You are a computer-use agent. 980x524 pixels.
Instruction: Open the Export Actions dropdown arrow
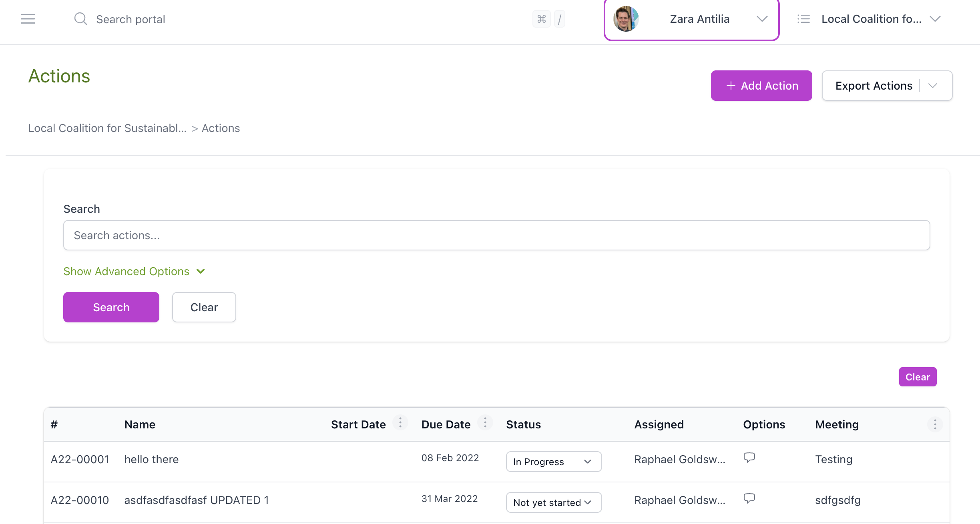point(933,85)
